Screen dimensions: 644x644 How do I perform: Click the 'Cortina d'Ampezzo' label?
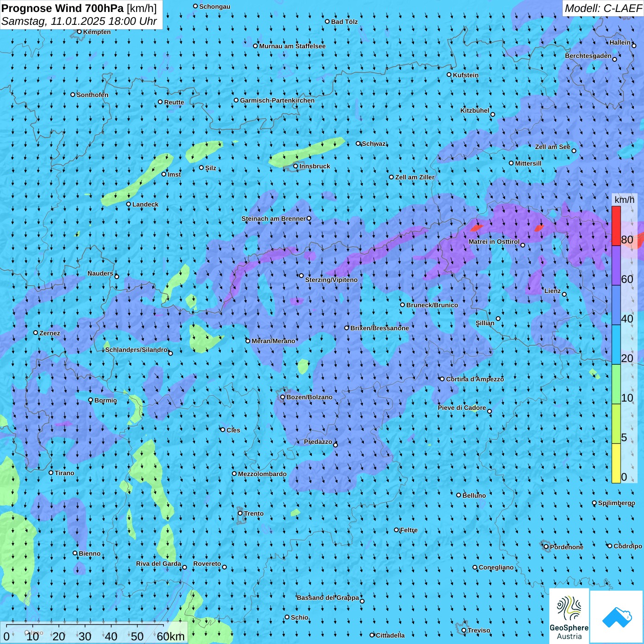tap(475, 379)
